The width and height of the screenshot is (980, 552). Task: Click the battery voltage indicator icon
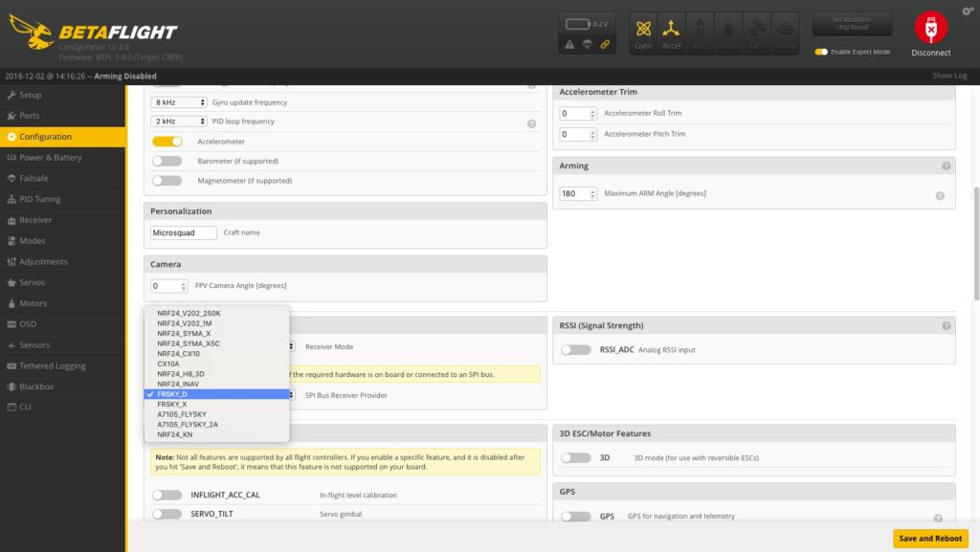pos(578,24)
